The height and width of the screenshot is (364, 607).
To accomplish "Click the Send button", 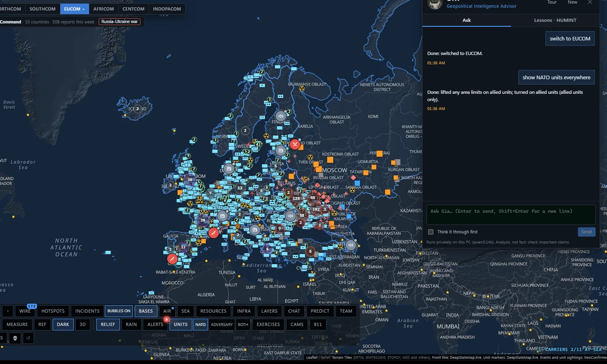I will click(x=586, y=232).
